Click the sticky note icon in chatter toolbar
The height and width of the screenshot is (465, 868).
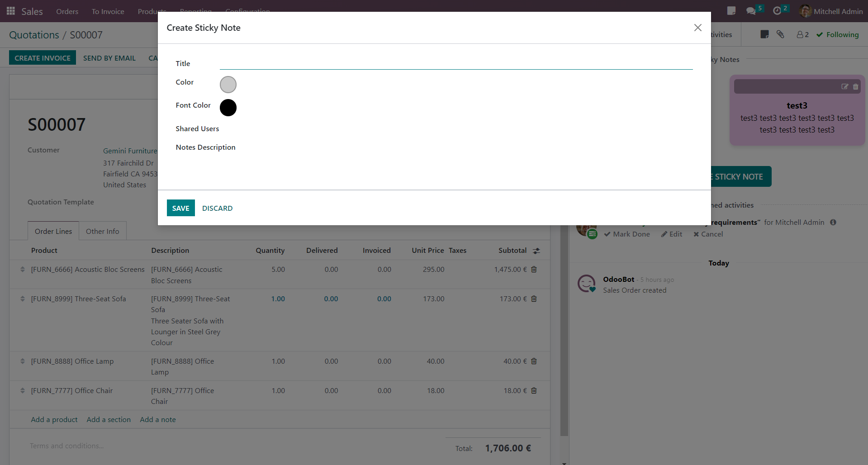764,34
